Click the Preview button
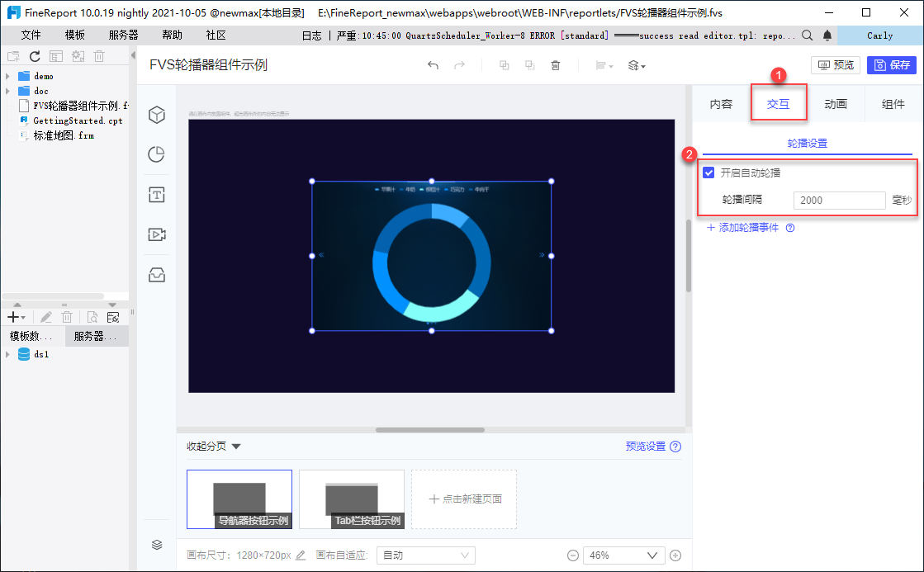This screenshot has width=924, height=572. point(836,65)
